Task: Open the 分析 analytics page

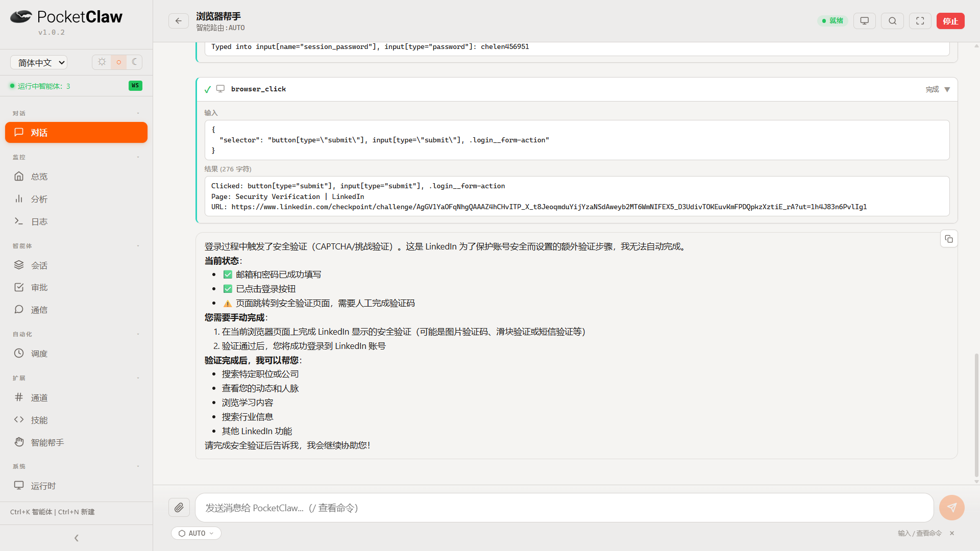Action: (x=76, y=199)
